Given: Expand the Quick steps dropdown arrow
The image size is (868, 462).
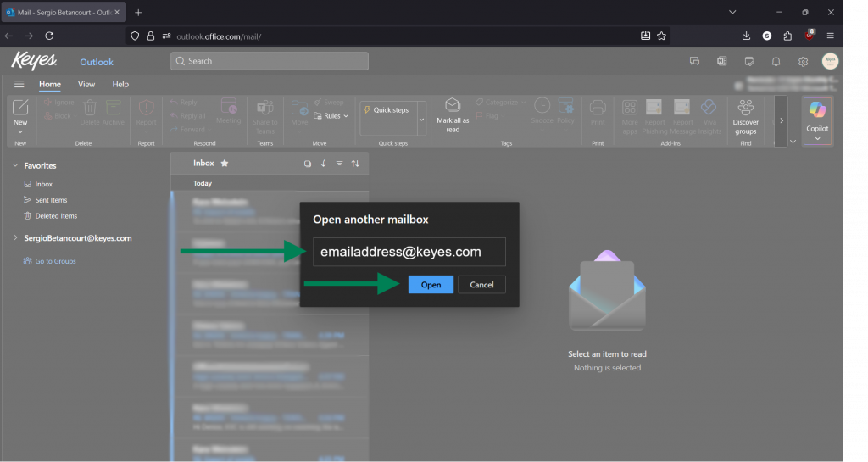Looking at the screenshot, I should [x=421, y=120].
